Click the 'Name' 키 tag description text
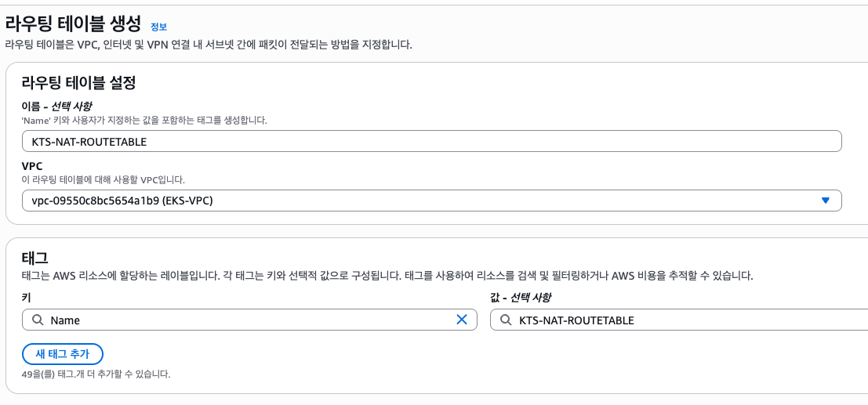Viewport: 868px width, 405px height. (144, 120)
